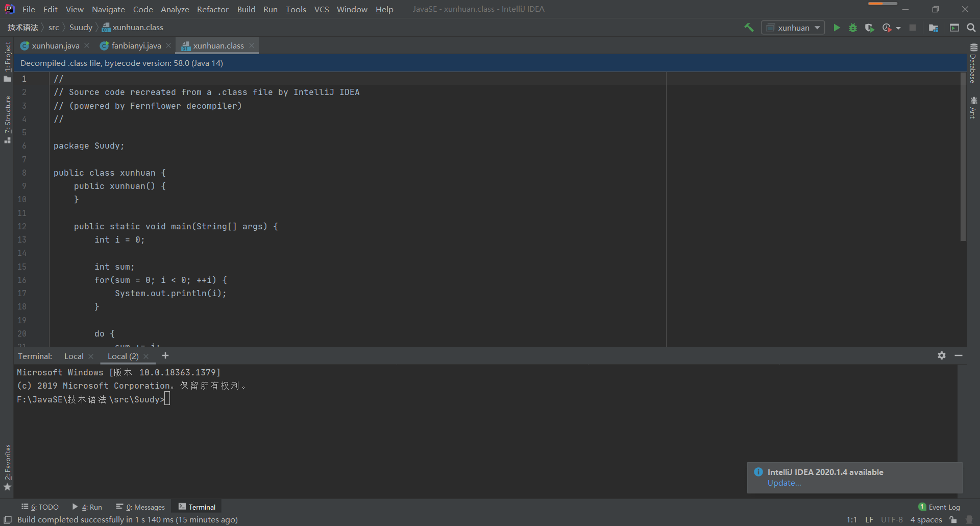Toggle the read-only lock icon

pyautogui.click(x=953, y=520)
